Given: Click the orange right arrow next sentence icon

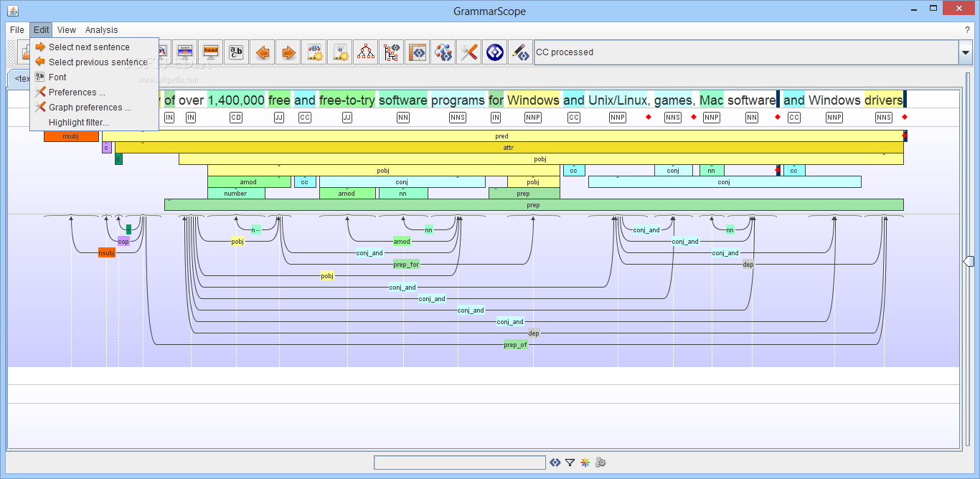Looking at the screenshot, I should pyautogui.click(x=288, y=52).
